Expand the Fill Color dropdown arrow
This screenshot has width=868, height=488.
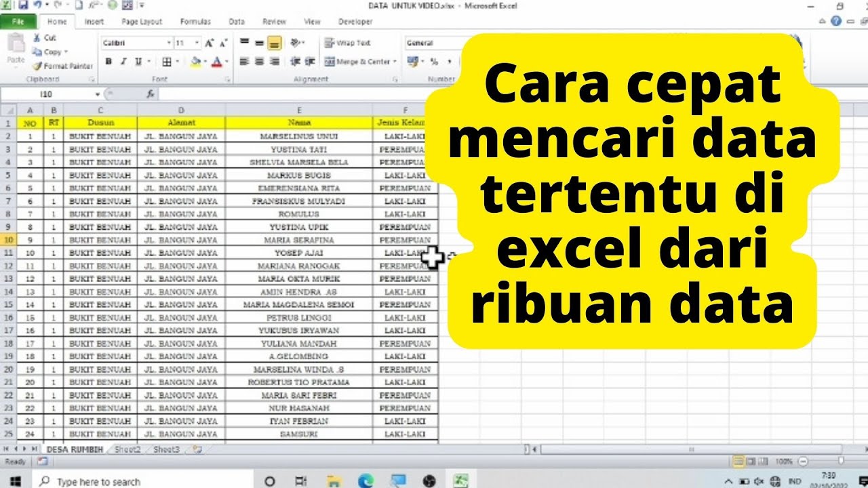205,62
